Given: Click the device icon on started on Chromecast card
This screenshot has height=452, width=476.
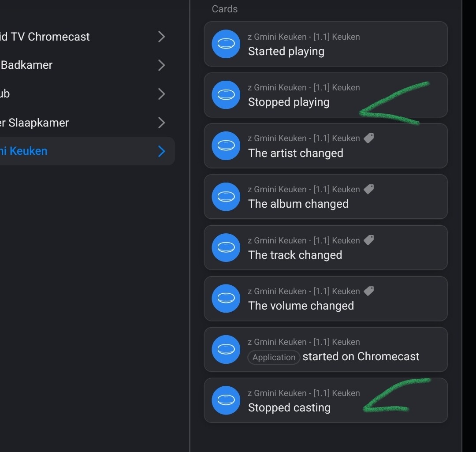Looking at the screenshot, I should click(226, 349).
